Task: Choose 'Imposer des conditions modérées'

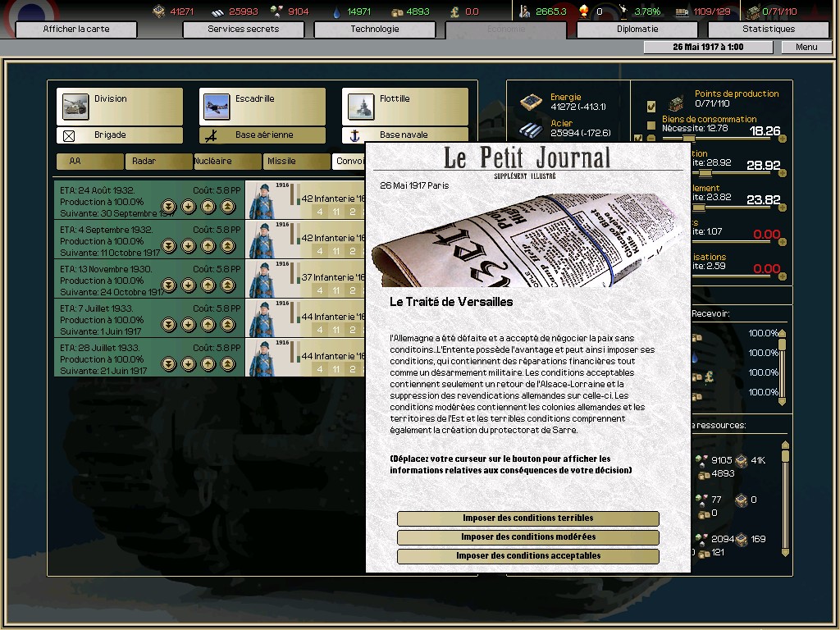Action: coord(527,536)
